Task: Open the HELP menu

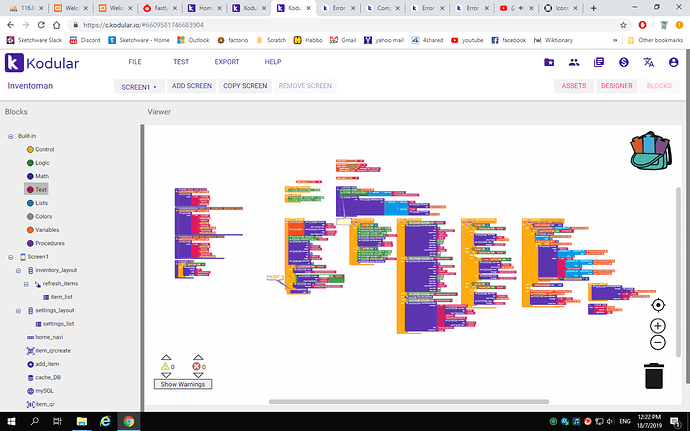Action: click(273, 62)
